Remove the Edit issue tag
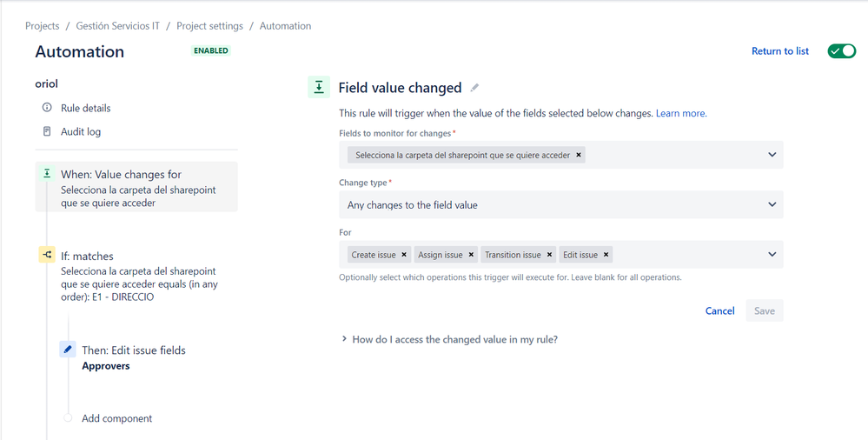This screenshot has height=440, width=868. (606, 255)
